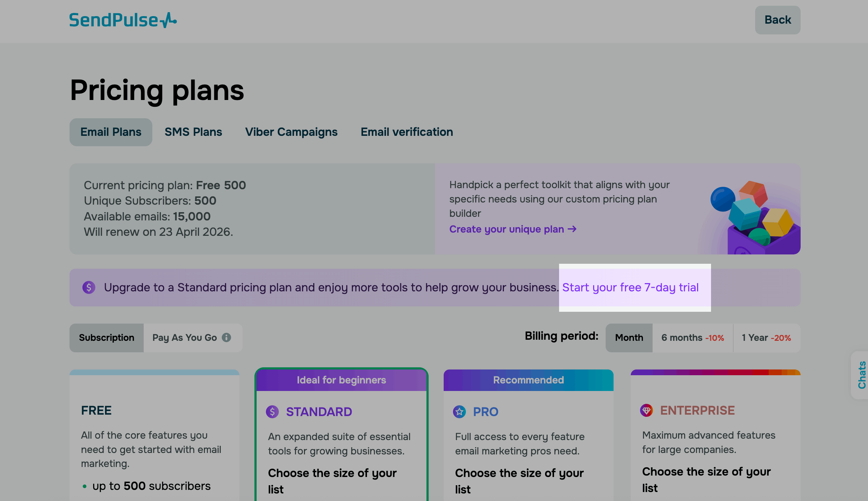Choose 6 months billing period
Screen dimensions: 868x501
click(692, 338)
